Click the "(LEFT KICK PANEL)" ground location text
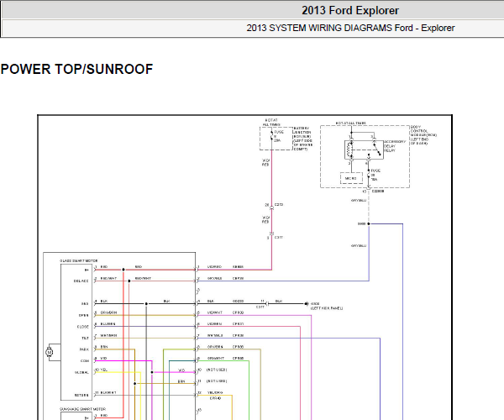Viewport: 504px width, 420px height. click(327, 308)
